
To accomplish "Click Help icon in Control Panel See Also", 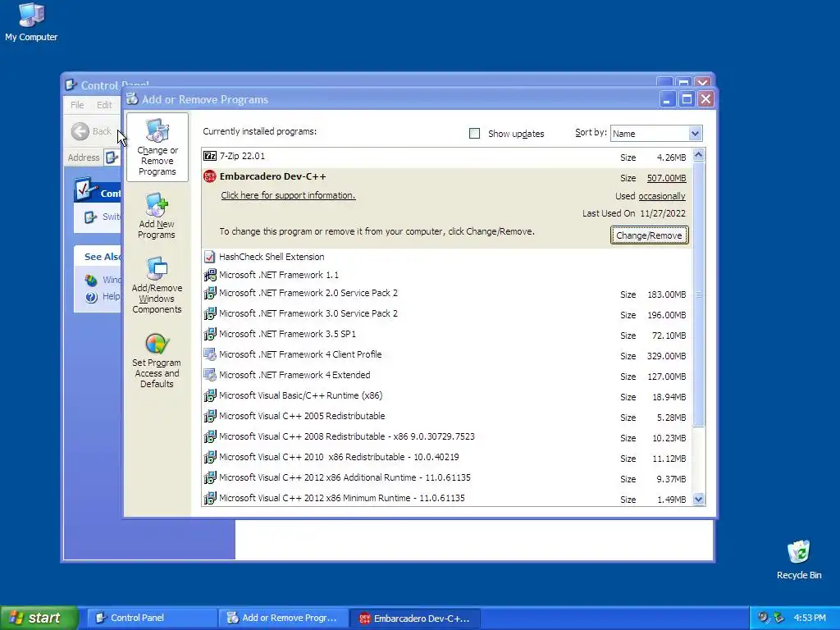I will (x=92, y=297).
